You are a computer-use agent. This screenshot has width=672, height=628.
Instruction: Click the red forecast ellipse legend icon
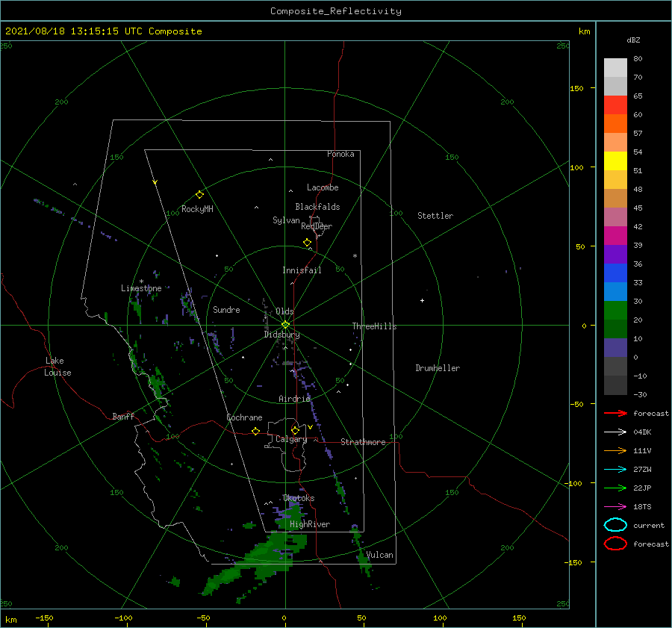click(x=615, y=544)
